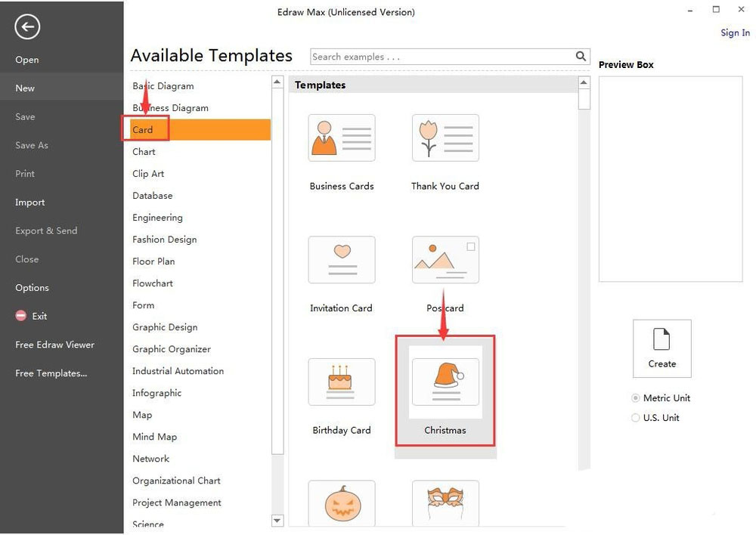Image resolution: width=756 pixels, height=535 pixels.
Task: Select the Infographic category
Action: coord(157,393)
